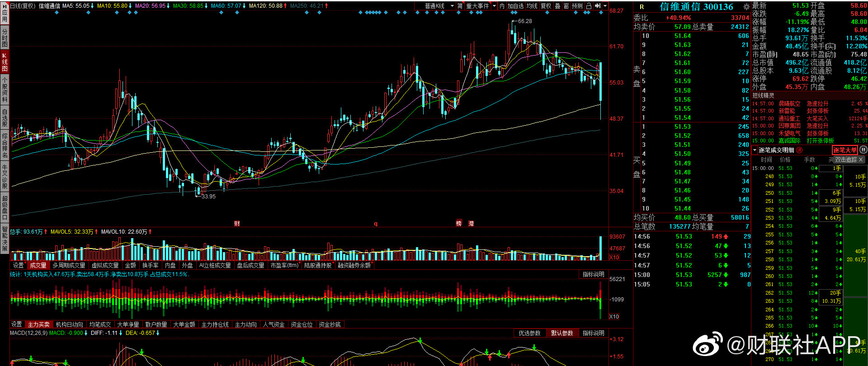Switch to 虚拟成交量 indicator tab
The height and width of the screenshot is (366, 868).
[105, 265]
